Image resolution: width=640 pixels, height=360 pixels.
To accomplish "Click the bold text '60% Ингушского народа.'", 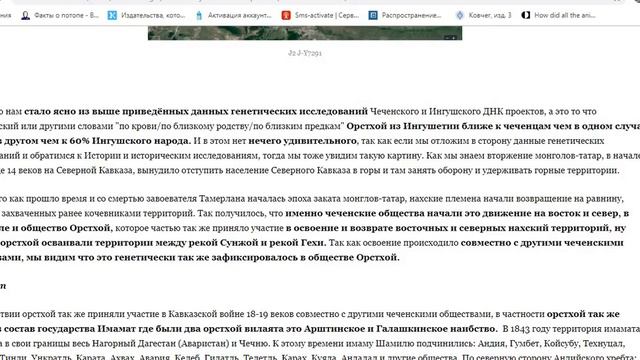I will (130, 141).
